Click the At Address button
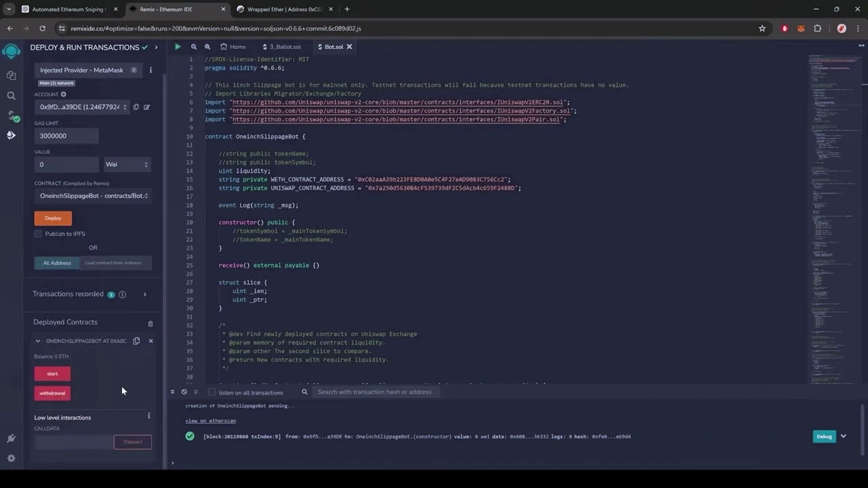This screenshot has height=488, width=868. [x=57, y=263]
